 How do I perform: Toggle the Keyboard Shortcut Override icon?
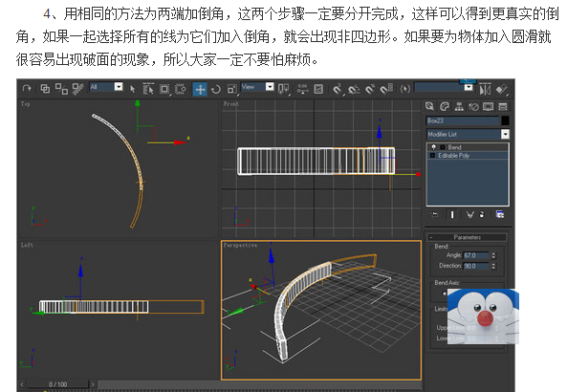(318, 89)
